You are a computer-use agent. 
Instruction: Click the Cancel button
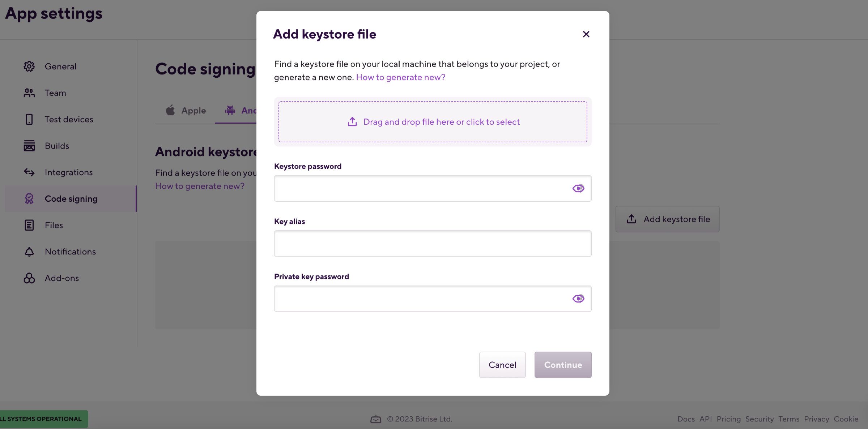[x=502, y=365]
